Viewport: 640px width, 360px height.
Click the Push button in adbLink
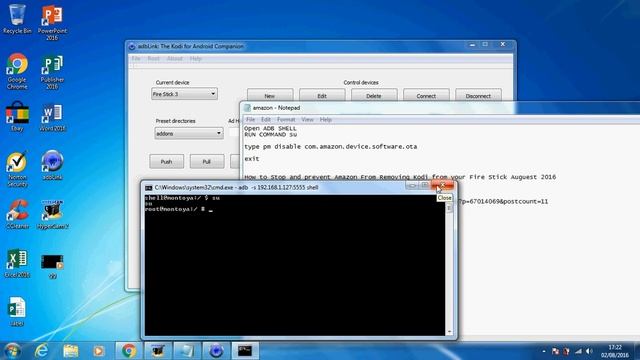[x=167, y=162]
